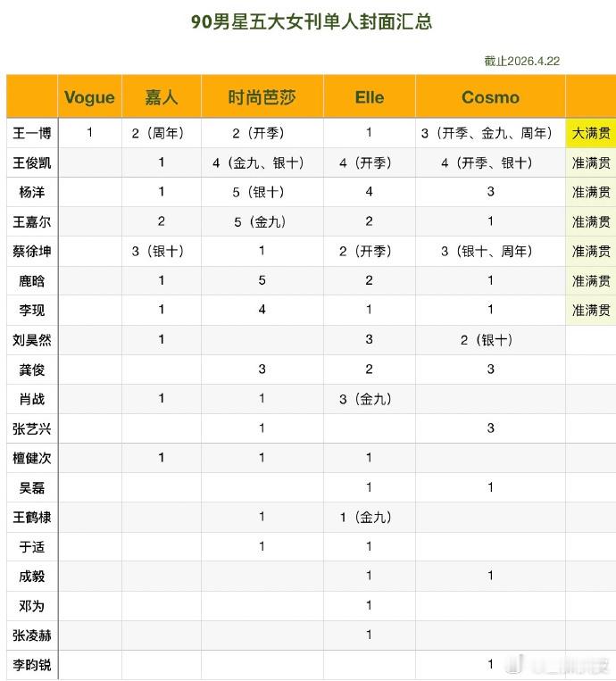Select the 肖战 row name
616x681 pixels.
point(32,399)
